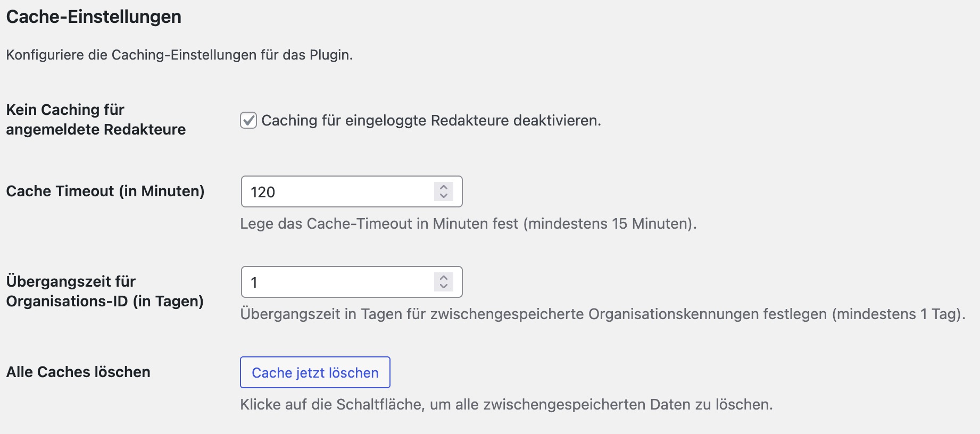
Task: Click the 'Konfiguriere die Caching-Einstellungen' description text
Action: pyautogui.click(x=179, y=55)
